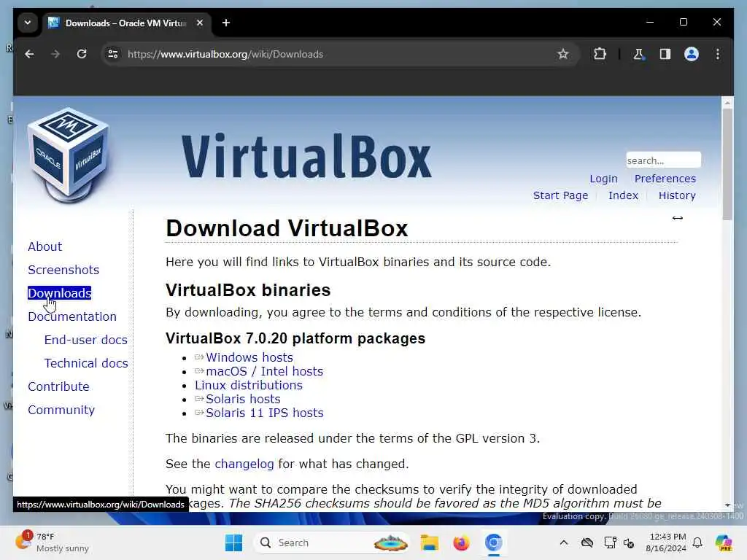Viewport: 747px width, 560px height.
Task: Go to Start Page link
Action: coord(560,195)
